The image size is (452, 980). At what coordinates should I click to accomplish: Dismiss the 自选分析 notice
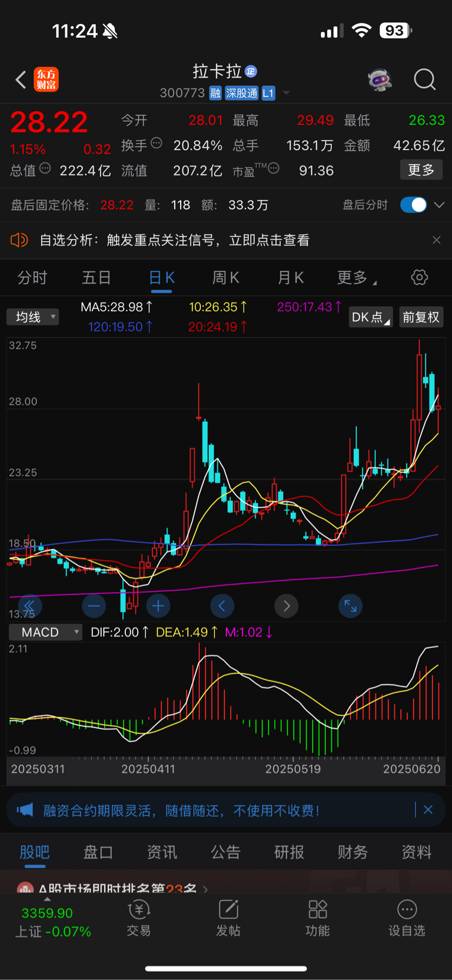pyautogui.click(x=436, y=240)
